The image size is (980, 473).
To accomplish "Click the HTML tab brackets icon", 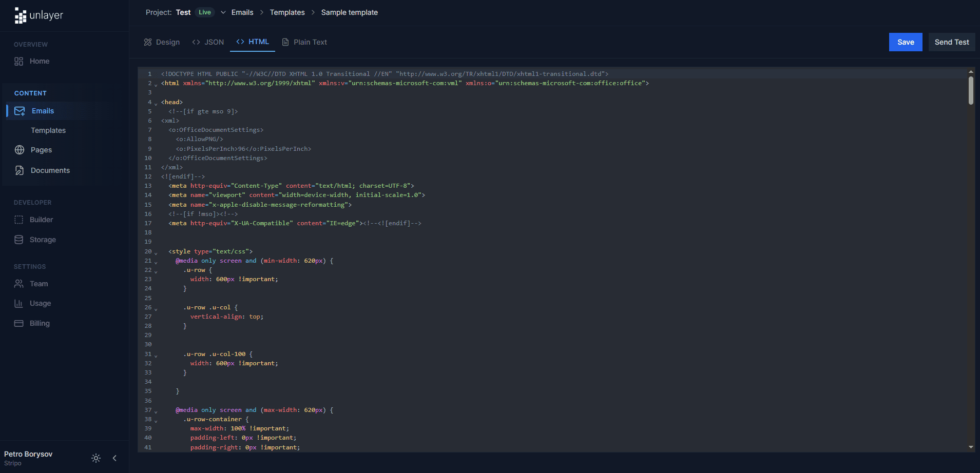I will coord(240,42).
